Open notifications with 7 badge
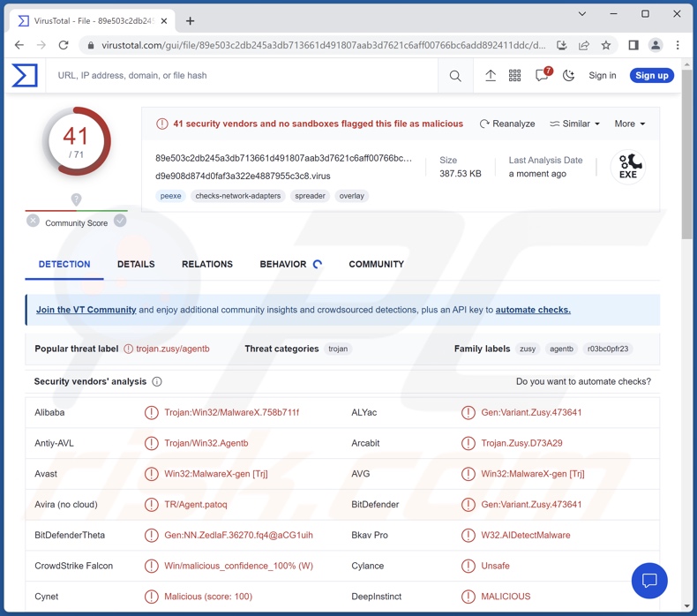This screenshot has width=697, height=616. (x=543, y=75)
